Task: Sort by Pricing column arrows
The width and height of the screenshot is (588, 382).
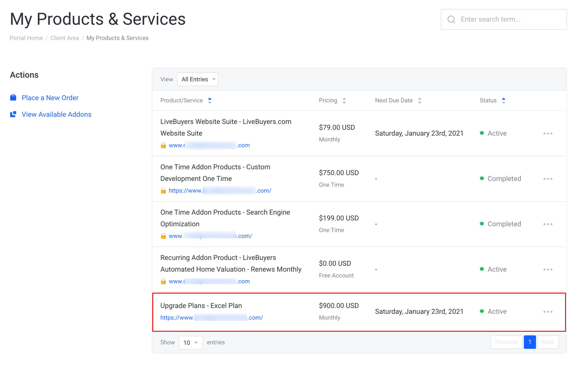Action: coord(344,101)
